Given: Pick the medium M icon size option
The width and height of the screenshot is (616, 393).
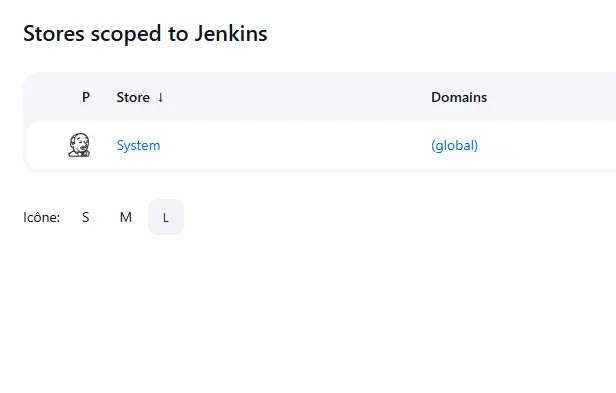Looking at the screenshot, I should [126, 217].
